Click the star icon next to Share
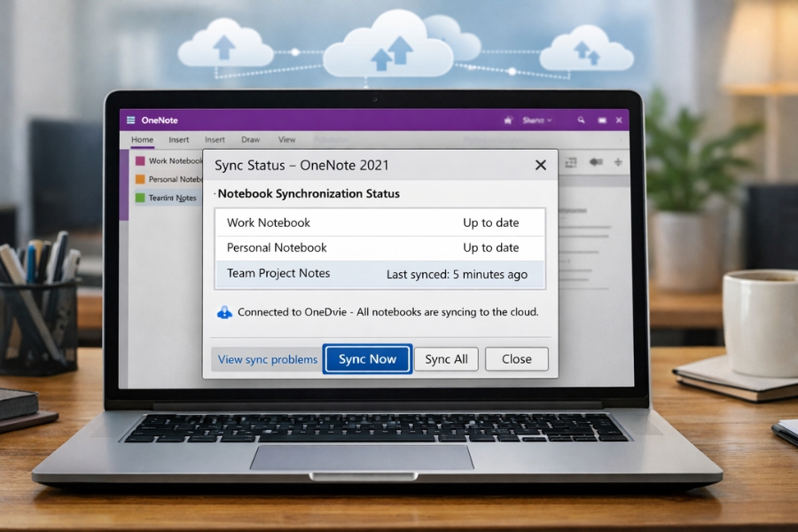 click(x=508, y=120)
